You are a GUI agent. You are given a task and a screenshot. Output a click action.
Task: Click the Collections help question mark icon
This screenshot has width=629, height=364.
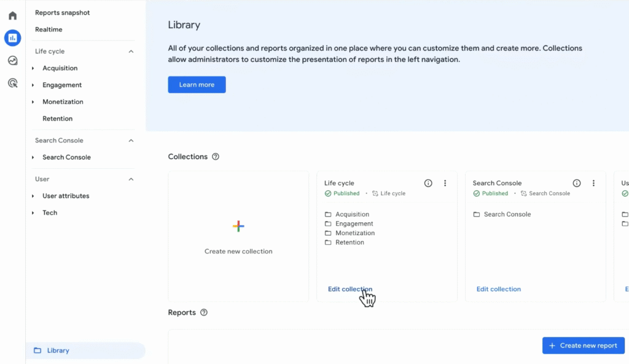pyautogui.click(x=216, y=157)
